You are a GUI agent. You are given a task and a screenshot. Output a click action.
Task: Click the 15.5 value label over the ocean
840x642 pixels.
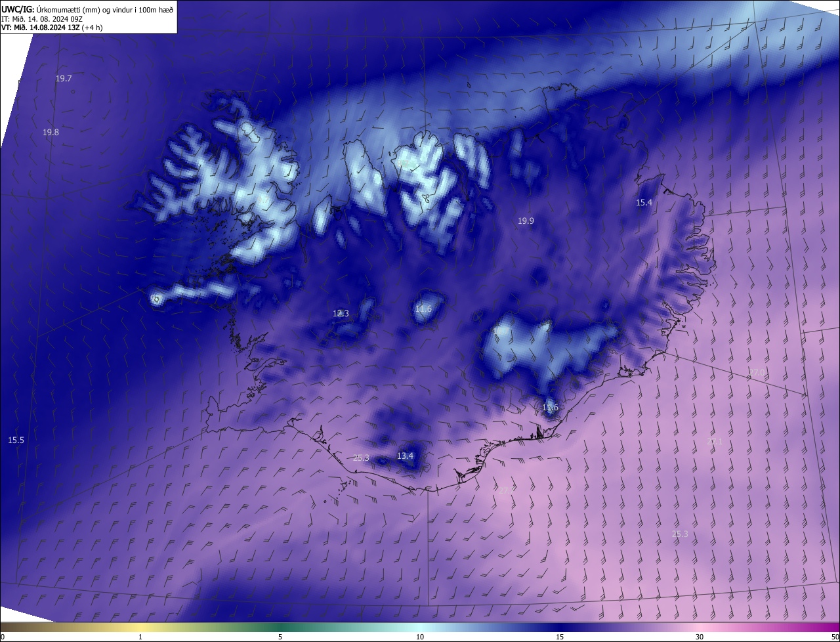pyautogui.click(x=16, y=440)
